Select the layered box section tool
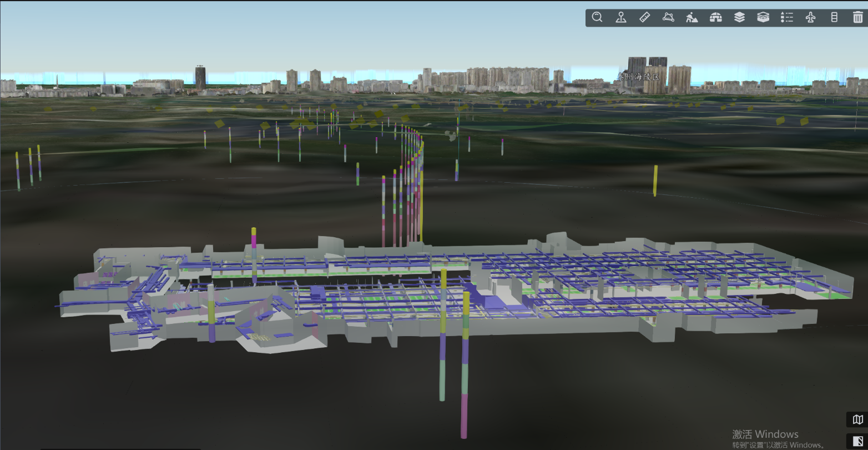This screenshot has width=868, height=450. tap(763, 17)
